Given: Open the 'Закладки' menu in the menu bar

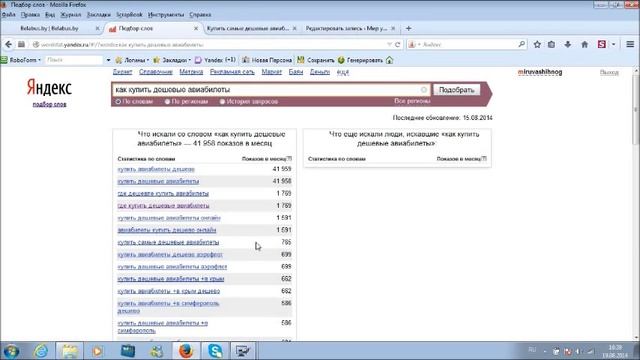Looking at the screenshot, I should coord(99,15).
